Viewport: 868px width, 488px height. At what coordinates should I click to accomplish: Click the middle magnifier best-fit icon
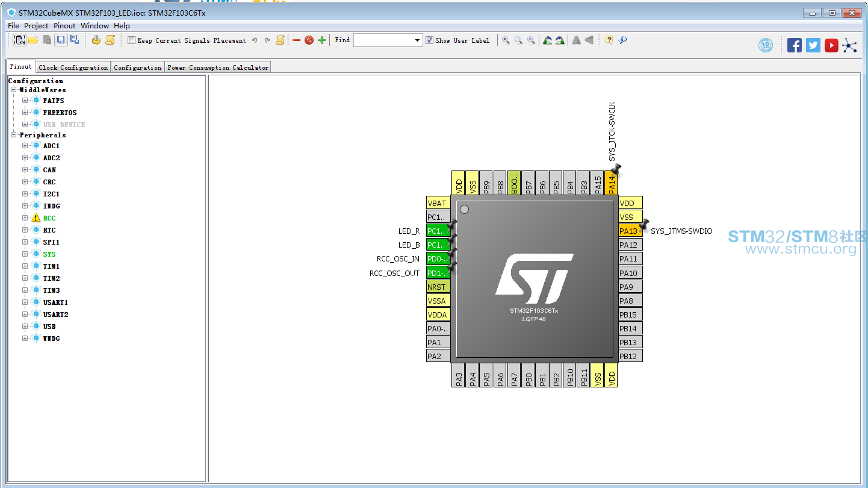pos(518,40)
